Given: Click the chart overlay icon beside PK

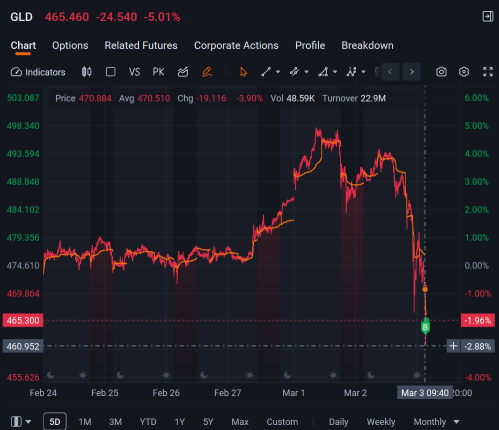Looking at the screenshot, I should tap(183, 72).
